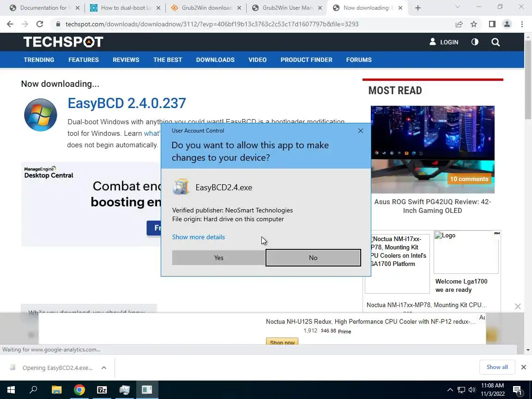Go back to the previous page
This screenshot has height=399, width=532.
(x=10, y=24)
